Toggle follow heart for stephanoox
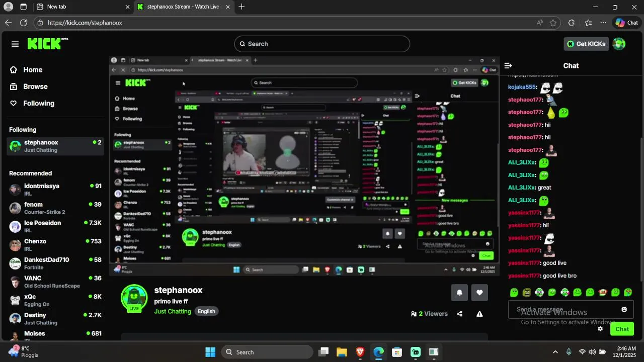Image resolution: width=644 pixels, height=362 pixels. (479, 293)
